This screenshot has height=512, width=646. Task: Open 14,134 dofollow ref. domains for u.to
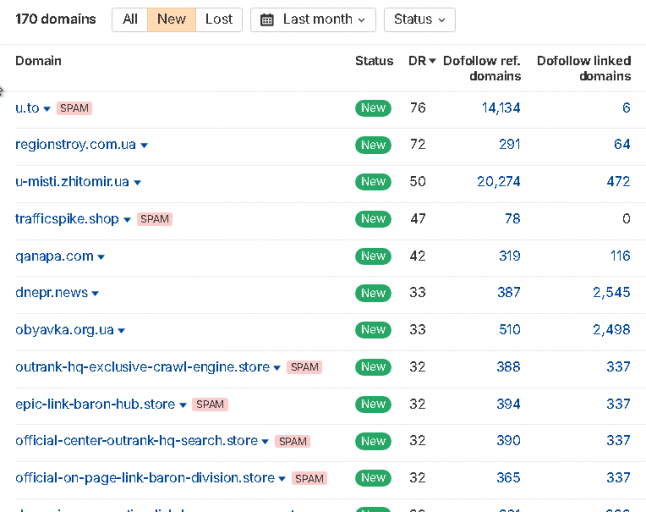click(x=501, y=108)
